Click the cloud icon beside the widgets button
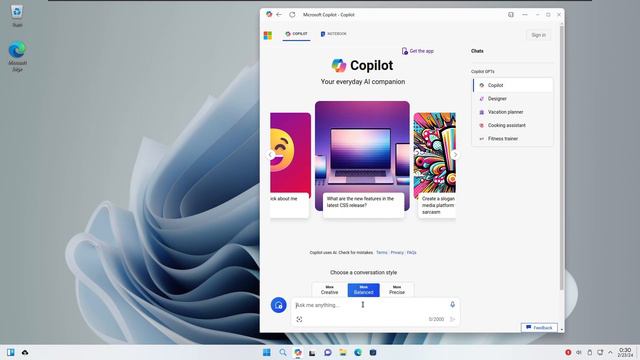Screen dimensions: 640x360 25,352
